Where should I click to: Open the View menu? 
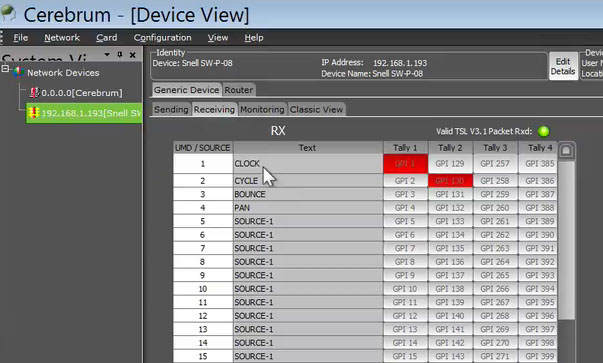point(218,38)
